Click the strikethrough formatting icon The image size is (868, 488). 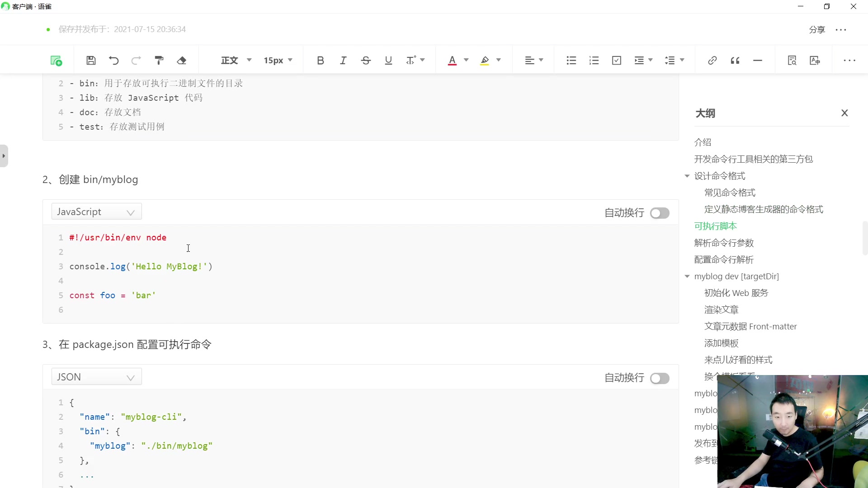pyautogui.click(x=366, y=60)
